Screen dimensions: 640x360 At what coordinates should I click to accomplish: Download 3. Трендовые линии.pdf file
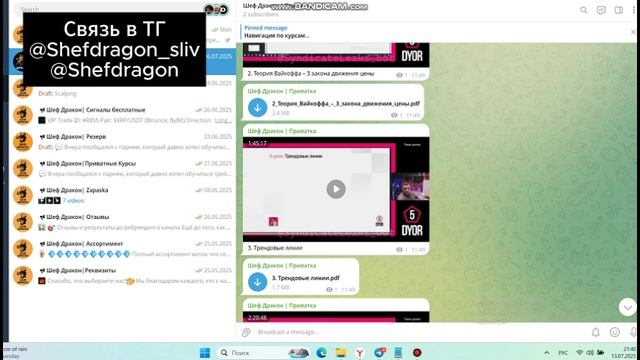pos(258,282)
